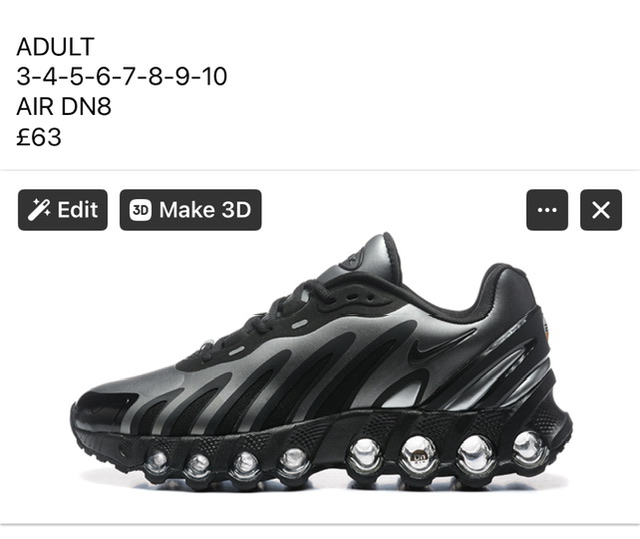Close the photo with the X button

(x=601, y=210)
